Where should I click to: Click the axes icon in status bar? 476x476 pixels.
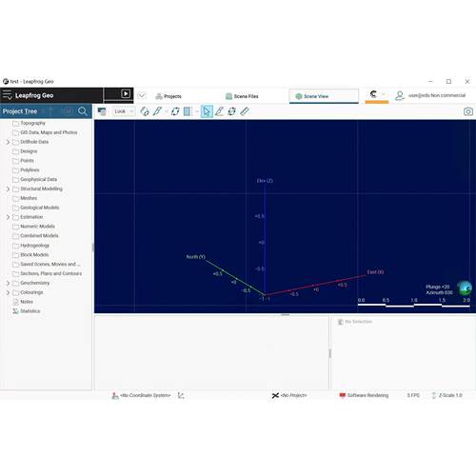point(181,395)
